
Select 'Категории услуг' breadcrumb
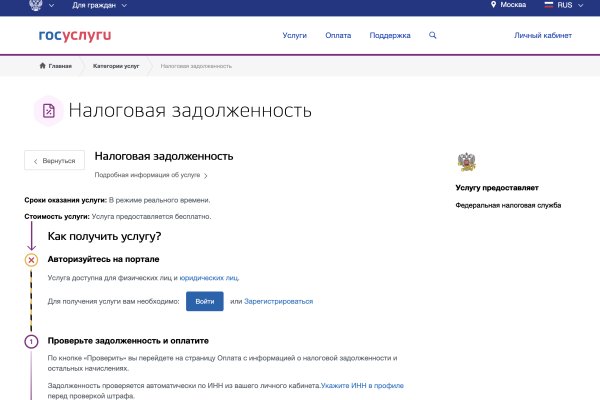pyautogui.click(x=116, y=66)
